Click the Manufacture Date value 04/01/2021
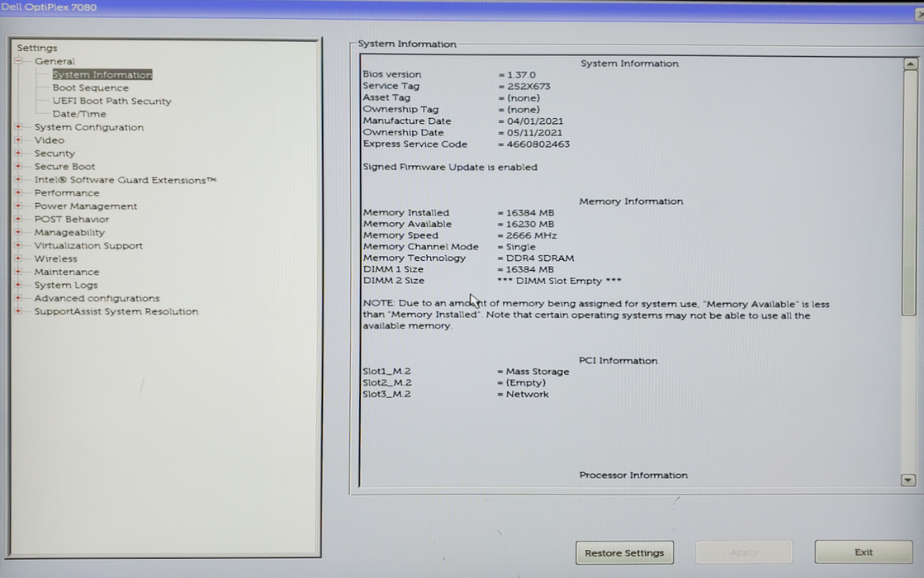 coord(534,121)
